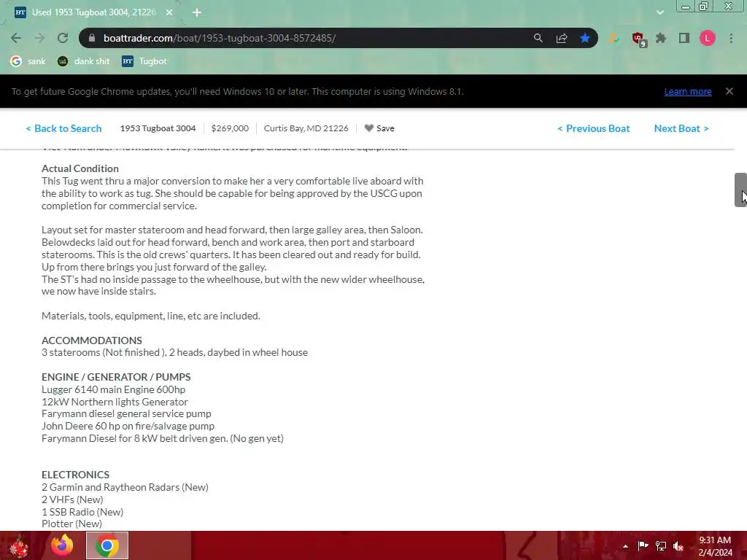
Task: Open the Windows Start holiday icon
Action: 19,545
